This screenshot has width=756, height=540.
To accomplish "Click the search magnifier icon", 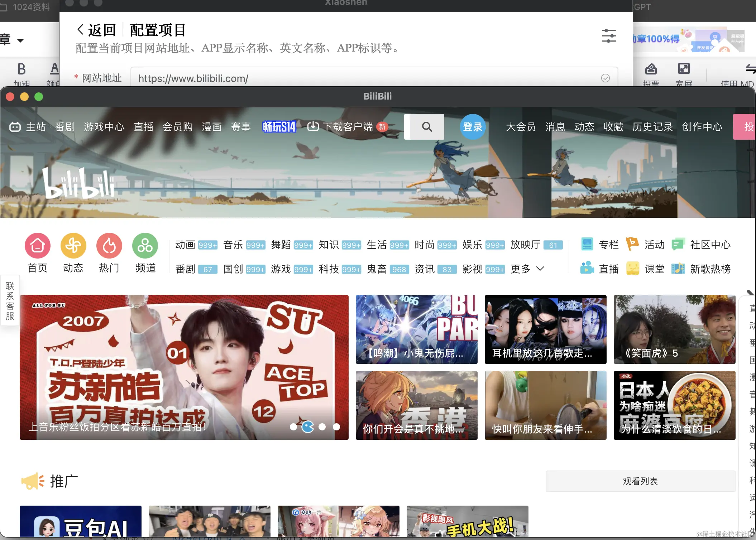I will [x=426, y=127].
